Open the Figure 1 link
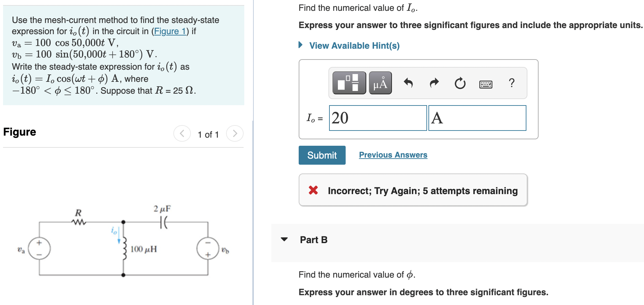 point(171,31)
